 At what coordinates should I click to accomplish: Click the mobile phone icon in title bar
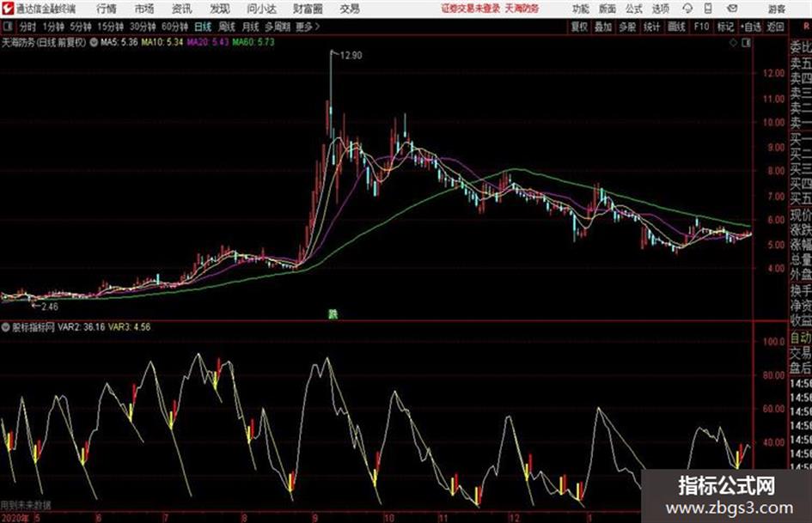tap(708, 9)
